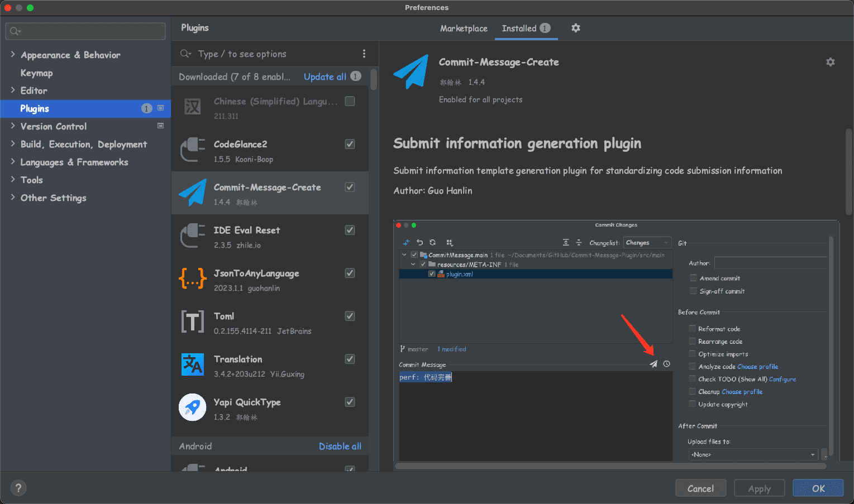Click the Chinese (Simplified) language pack icon

(193, 107)
